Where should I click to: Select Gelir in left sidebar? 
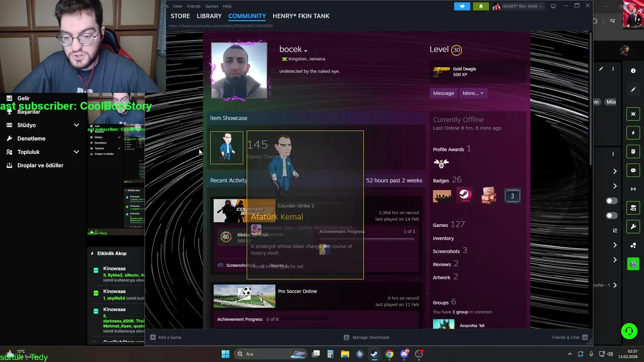click(23, 99)
